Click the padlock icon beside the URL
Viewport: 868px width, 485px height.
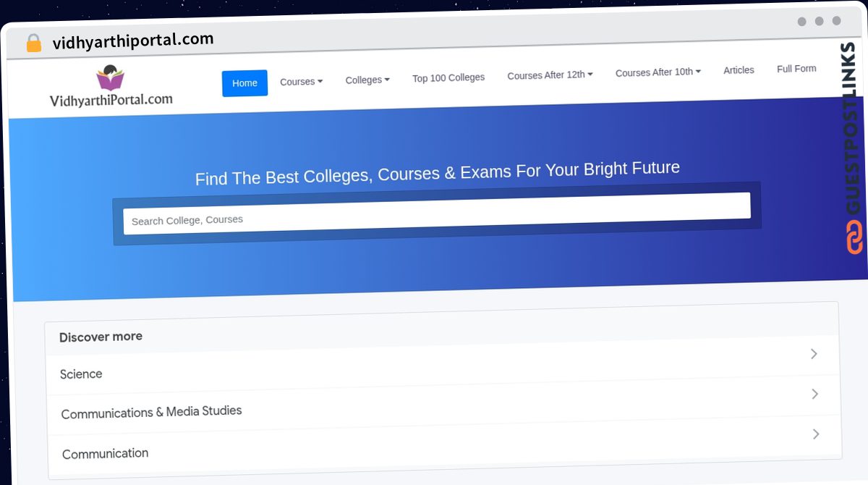tap(33, 43)
